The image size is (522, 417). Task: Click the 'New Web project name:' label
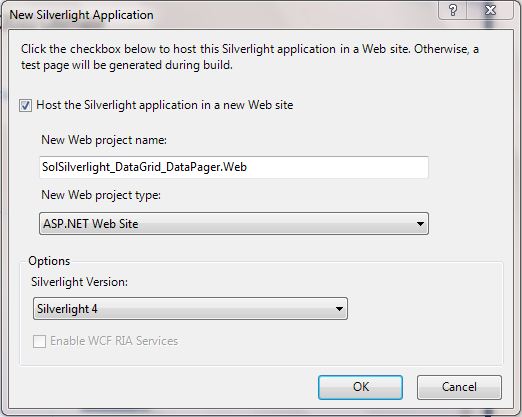point(104,140)
